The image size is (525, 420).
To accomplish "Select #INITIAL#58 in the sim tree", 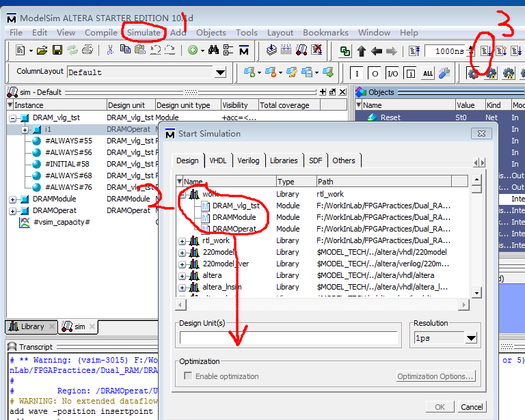I will [x=67, y=164].
